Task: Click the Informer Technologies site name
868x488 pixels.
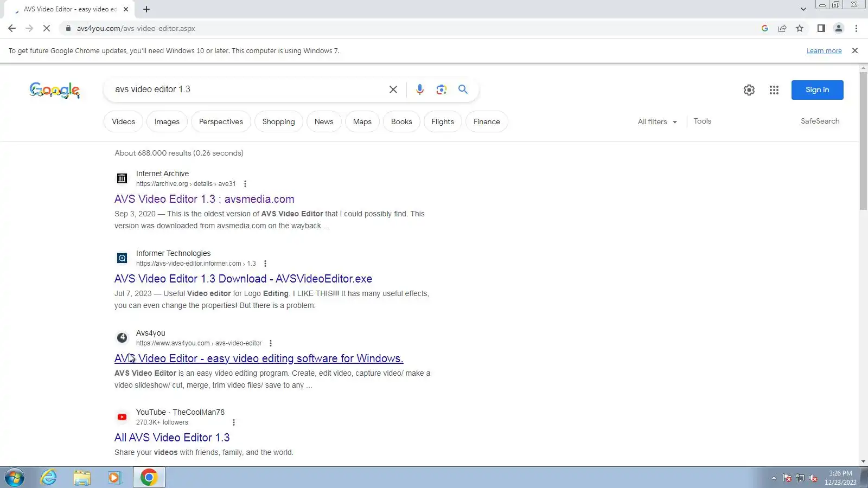Action: coord(173,253)
